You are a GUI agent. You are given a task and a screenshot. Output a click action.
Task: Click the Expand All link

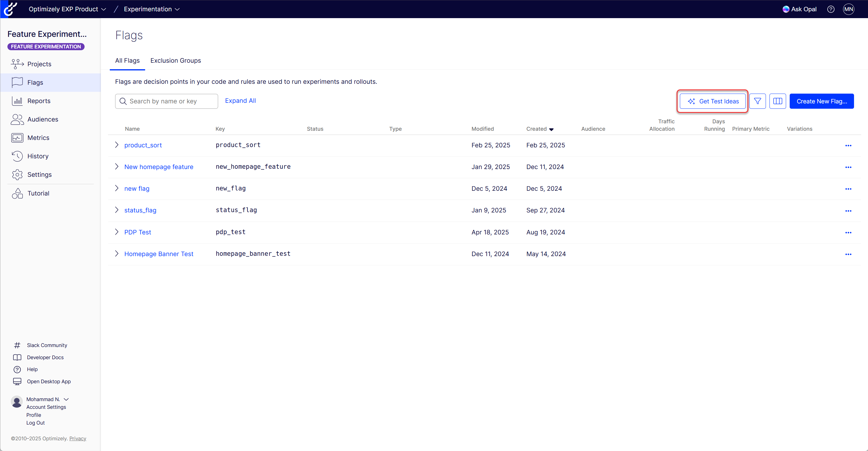240,100
